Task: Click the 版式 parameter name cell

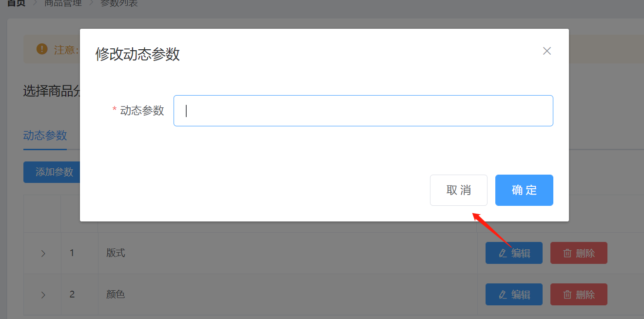Action: (288, 253)
